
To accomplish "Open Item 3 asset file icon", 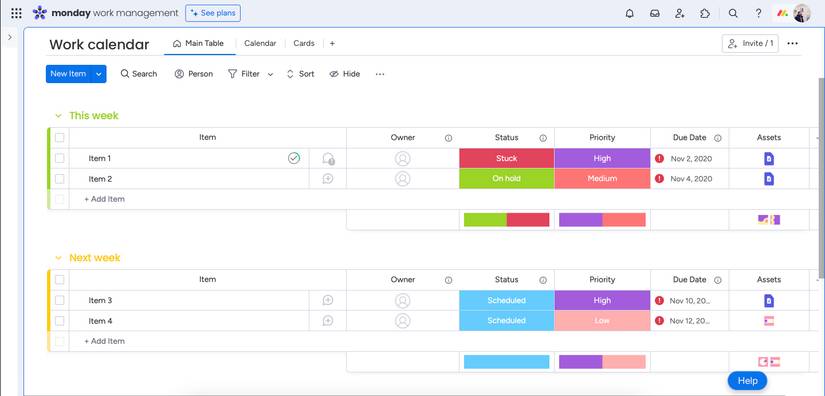I will (x=769, y=300).
